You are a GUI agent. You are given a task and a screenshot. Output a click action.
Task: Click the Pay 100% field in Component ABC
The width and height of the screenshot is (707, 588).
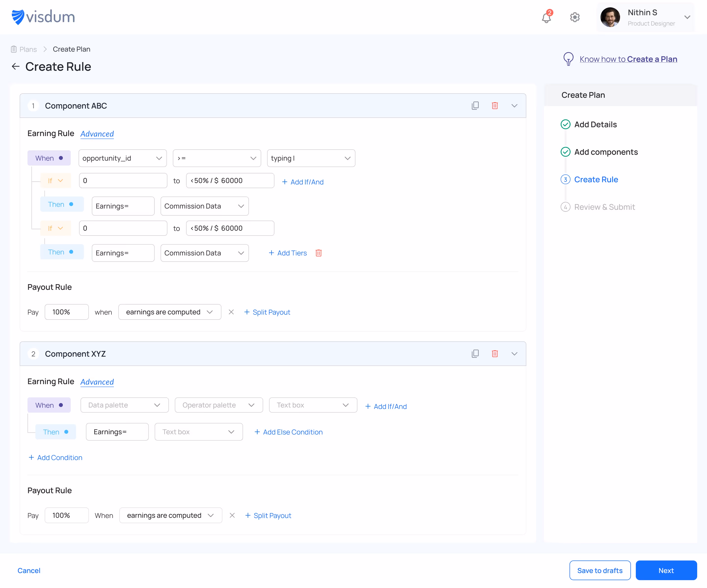67,312
